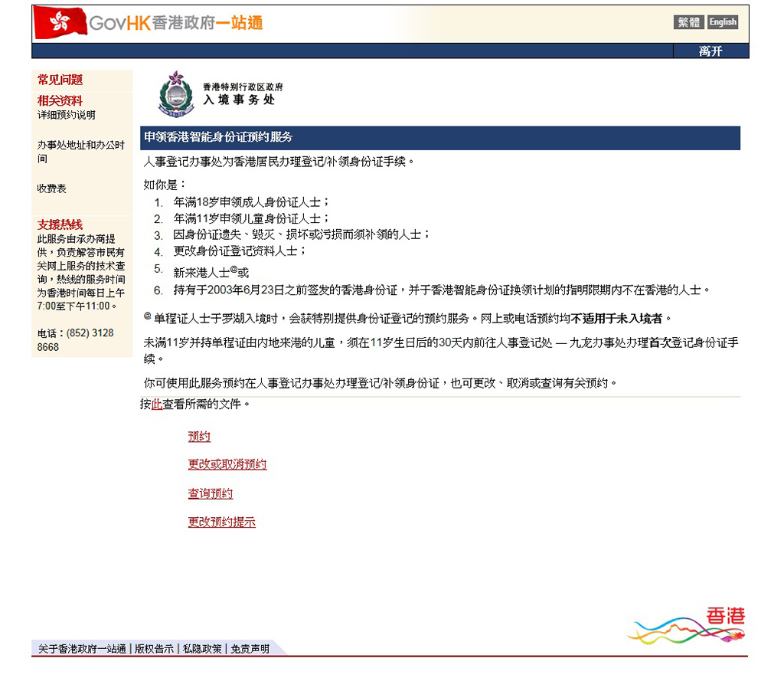Switch language to 繁體
784x678 pixels.
pos(689,22)
